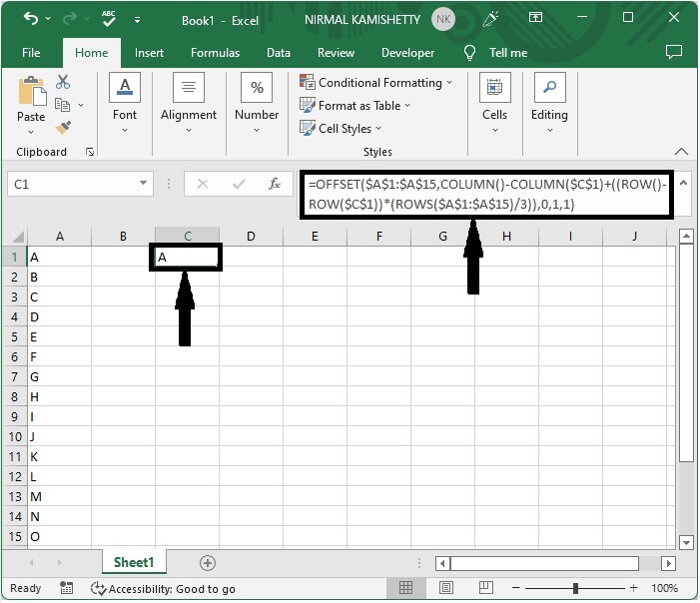700x603 pixels.
Task: Click the macro recording status bar icon
Action: click(66, 588)
